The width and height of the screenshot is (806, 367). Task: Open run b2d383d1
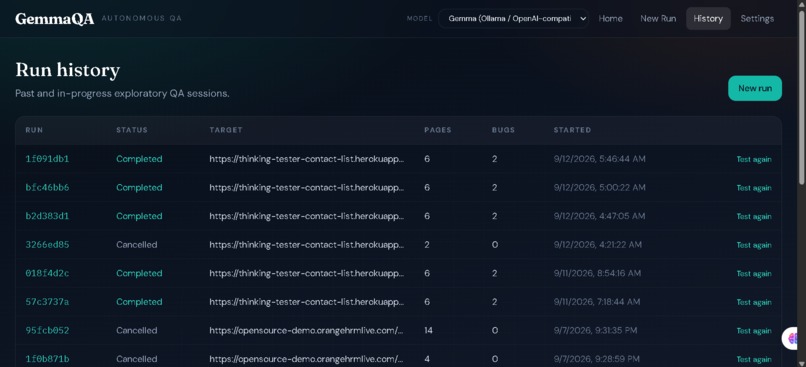tap(47, 216)
